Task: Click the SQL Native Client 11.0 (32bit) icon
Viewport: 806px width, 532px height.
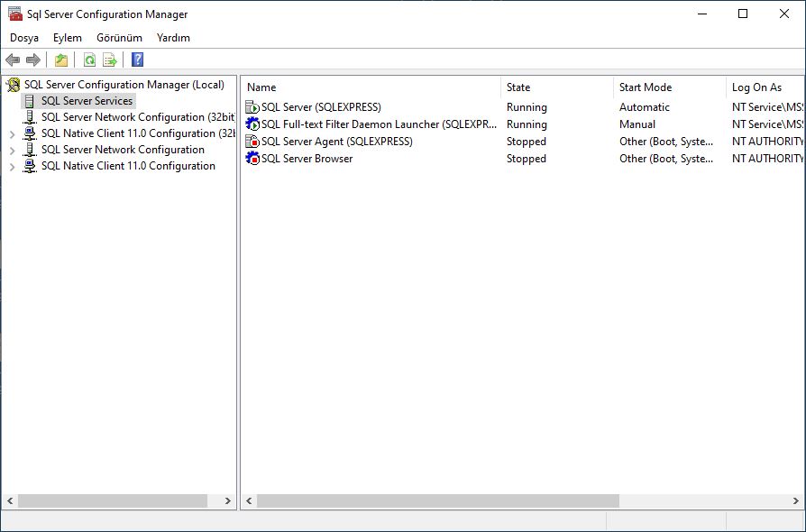Action: pos(30,133)
